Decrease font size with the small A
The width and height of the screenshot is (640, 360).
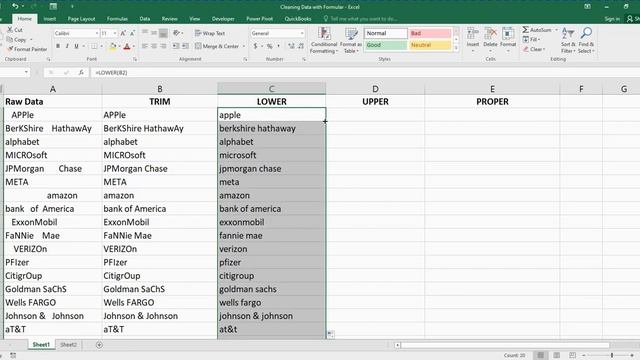point(132,33)
